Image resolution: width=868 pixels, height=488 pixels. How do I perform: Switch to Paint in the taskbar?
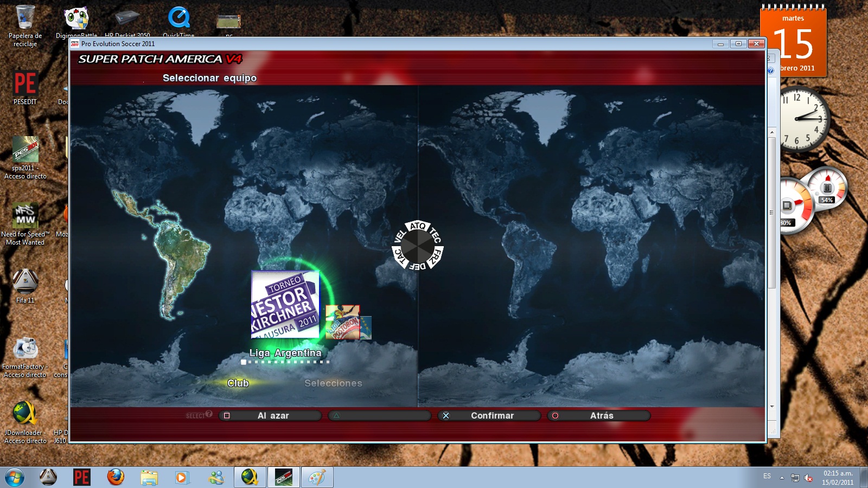click(x=317, y=477)
